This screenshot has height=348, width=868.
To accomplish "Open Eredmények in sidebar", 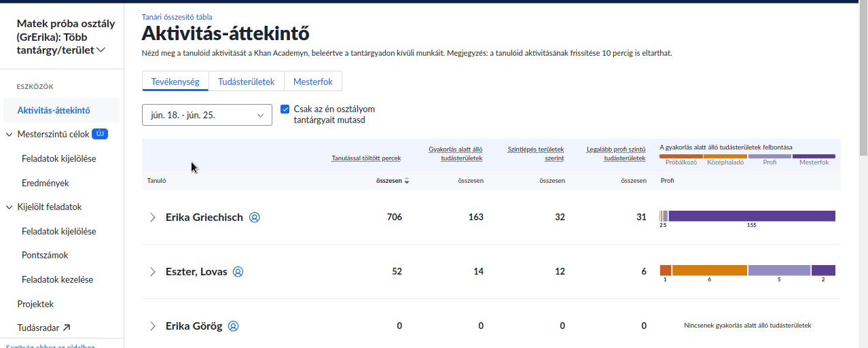I will pos(46,183).
